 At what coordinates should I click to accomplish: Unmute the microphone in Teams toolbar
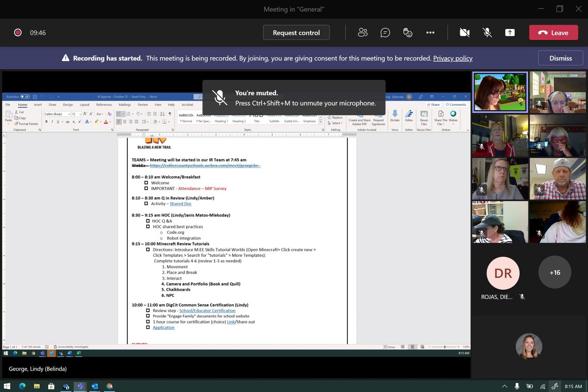pos(487,32)
